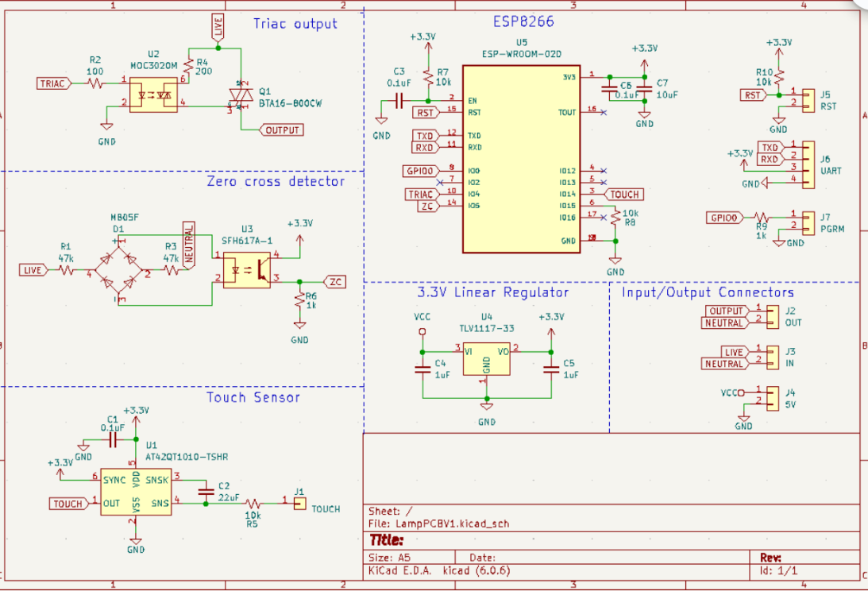Viewport: 868px width, 591px height.
Task: Click the "3.3V Linear Regulator" heading text
Action: [492, 292]
